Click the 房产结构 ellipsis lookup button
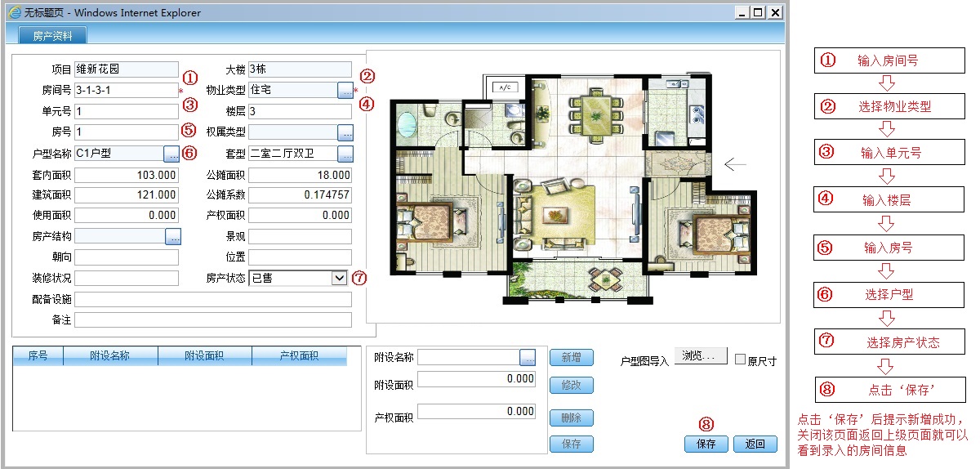Screen dimensions: 980x469 click(x=172, y=237)
